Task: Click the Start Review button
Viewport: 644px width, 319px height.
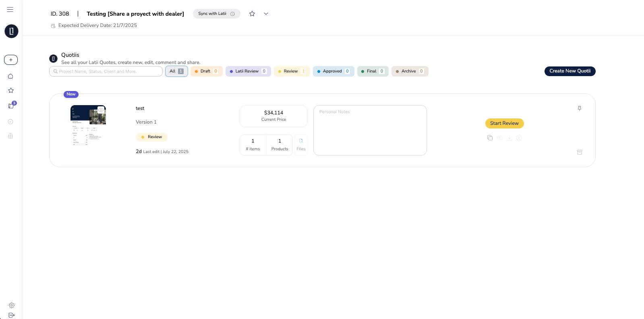Action: click(504, 123)
